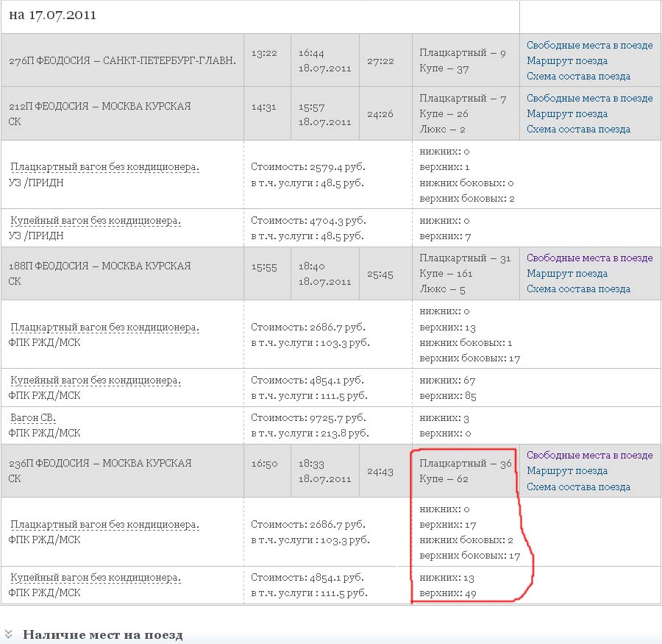This screenshot has height=644, width=662.
Task: Open 'Свободные места в поезде' for train 276П
Action: click(589, 45)
